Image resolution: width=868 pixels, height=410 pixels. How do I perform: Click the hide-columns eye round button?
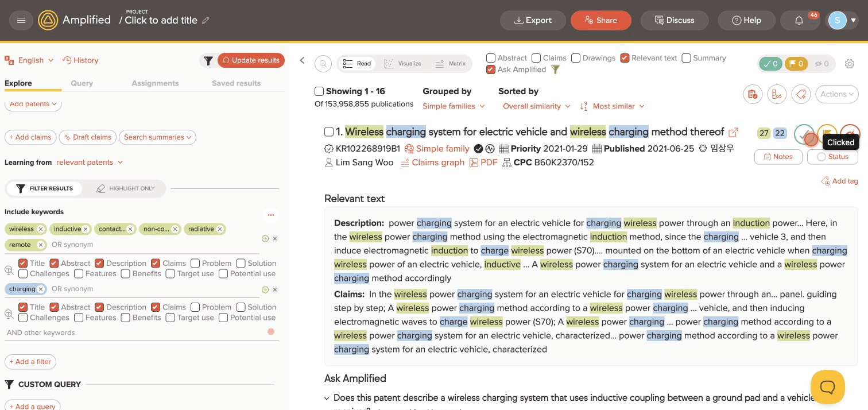777,94
